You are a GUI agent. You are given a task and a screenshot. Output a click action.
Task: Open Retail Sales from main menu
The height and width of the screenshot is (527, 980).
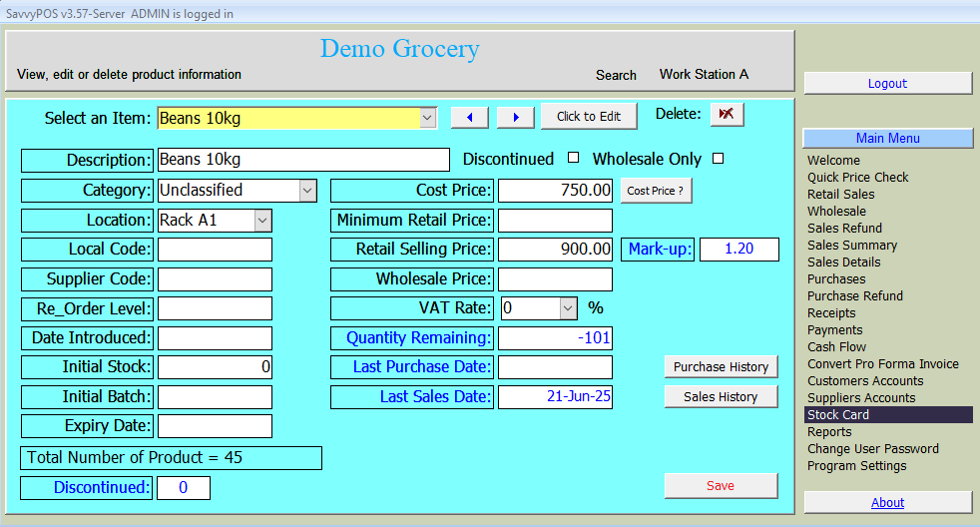pyautogui.click(x=840, y=195)
